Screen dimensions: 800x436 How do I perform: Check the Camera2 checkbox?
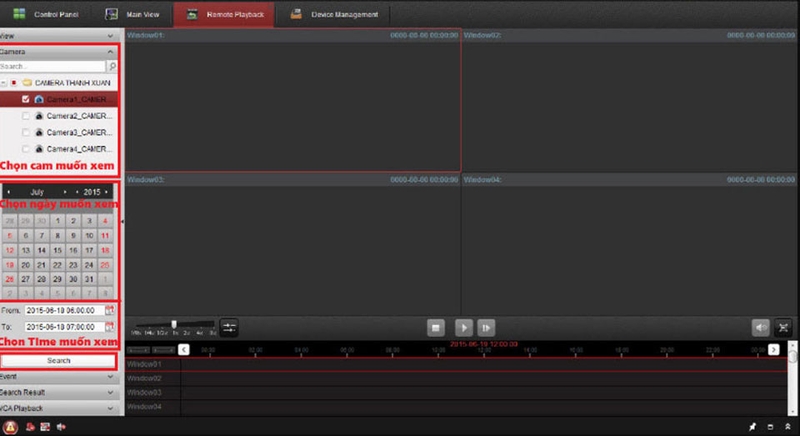click(x=26, y=116)
